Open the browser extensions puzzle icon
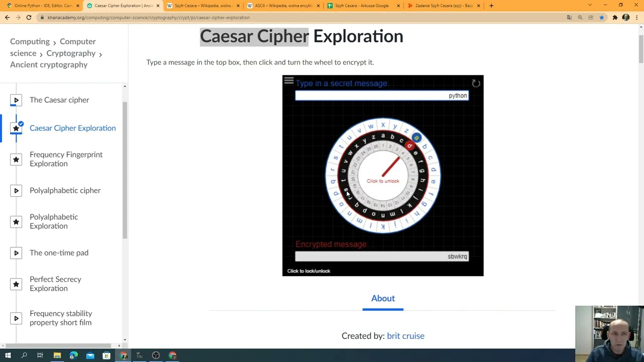The image size is (644, 362). 615,18
